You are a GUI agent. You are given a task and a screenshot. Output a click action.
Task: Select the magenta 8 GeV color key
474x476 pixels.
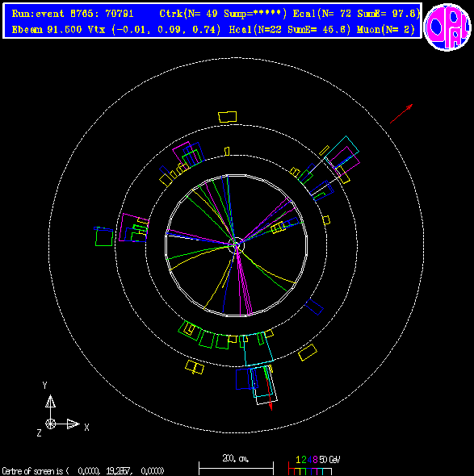coord(315,460)
